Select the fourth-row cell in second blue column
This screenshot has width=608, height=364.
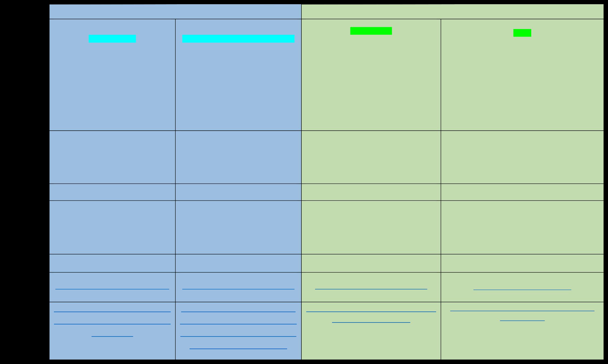(x=238, y=227)
